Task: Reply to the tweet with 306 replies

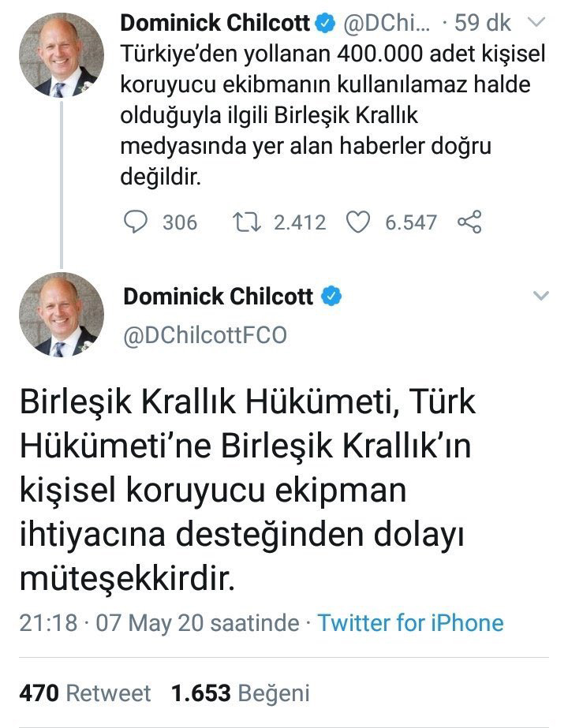Action: [137, 222]
